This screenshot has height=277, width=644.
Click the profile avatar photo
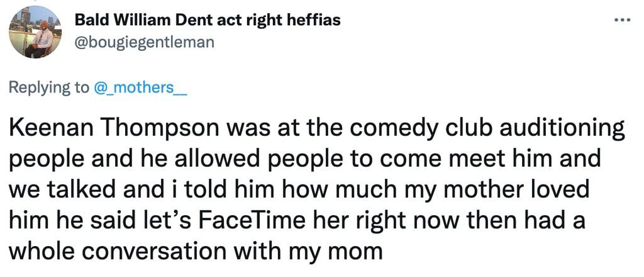35,32
